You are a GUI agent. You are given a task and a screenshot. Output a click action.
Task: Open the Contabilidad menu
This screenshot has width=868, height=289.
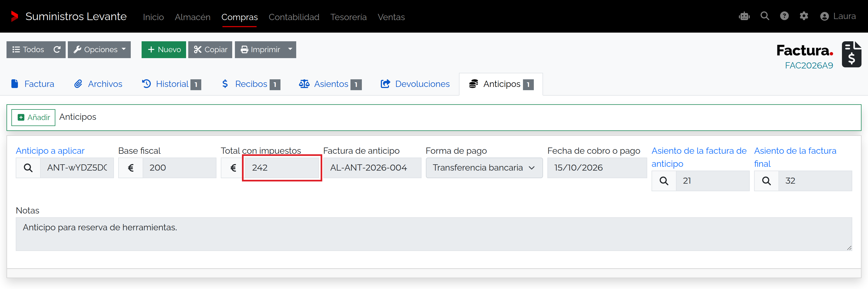point(294,17)
